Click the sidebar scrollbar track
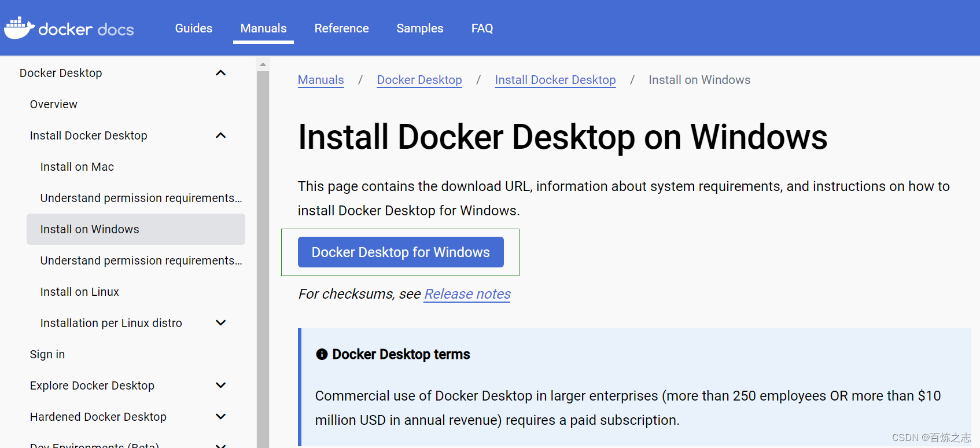The width and height of the screenshot is (980, 448). coord(263,260)
